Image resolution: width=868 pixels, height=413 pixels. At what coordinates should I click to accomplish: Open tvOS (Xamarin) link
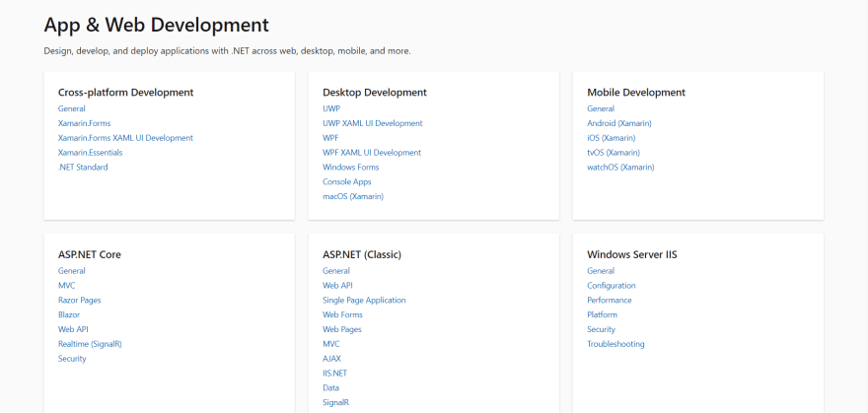coord(614,153)
